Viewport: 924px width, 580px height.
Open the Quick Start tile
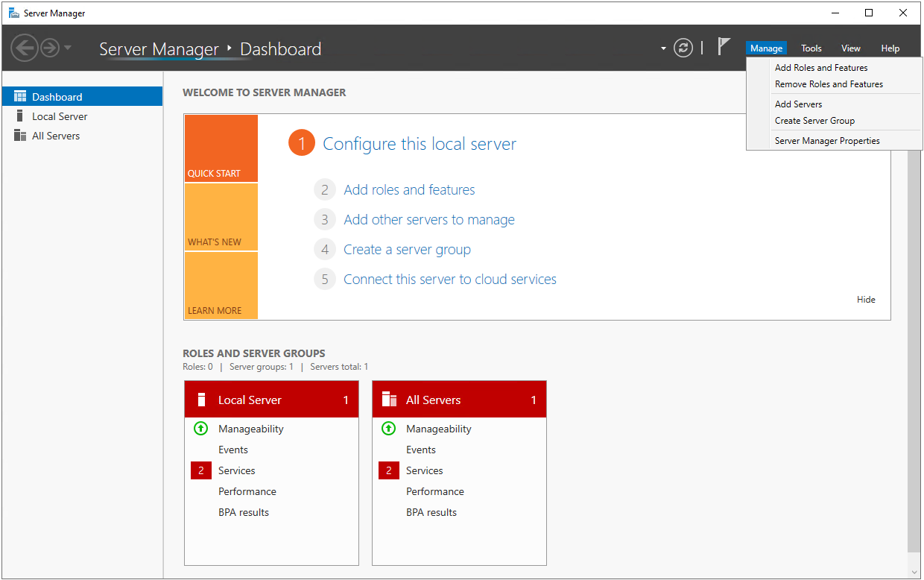coord(221,148)
